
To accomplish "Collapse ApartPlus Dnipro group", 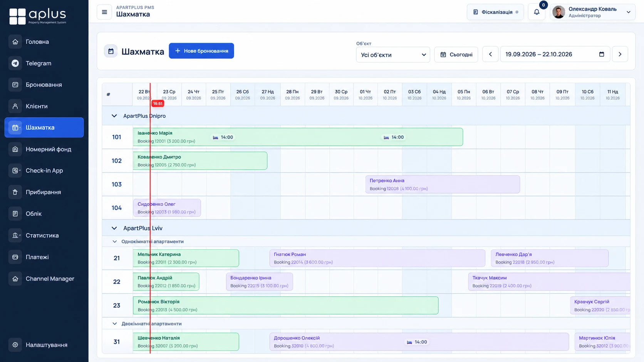I will point(114,116).
